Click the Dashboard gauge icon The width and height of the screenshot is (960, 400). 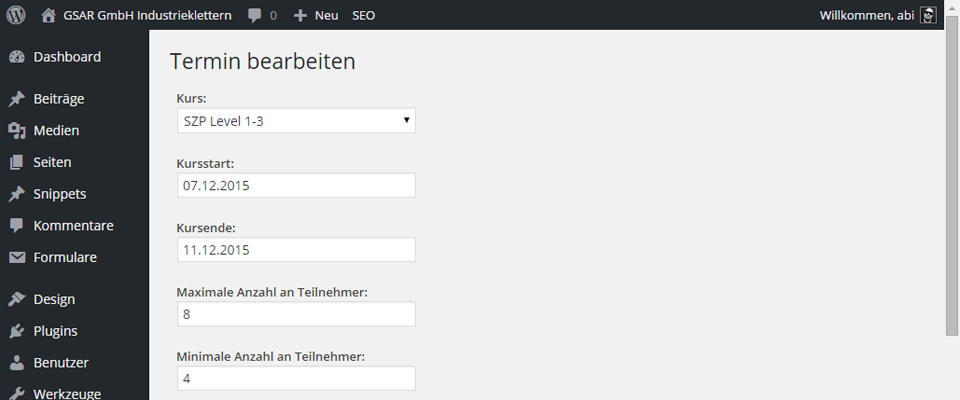tap(17, 58)
